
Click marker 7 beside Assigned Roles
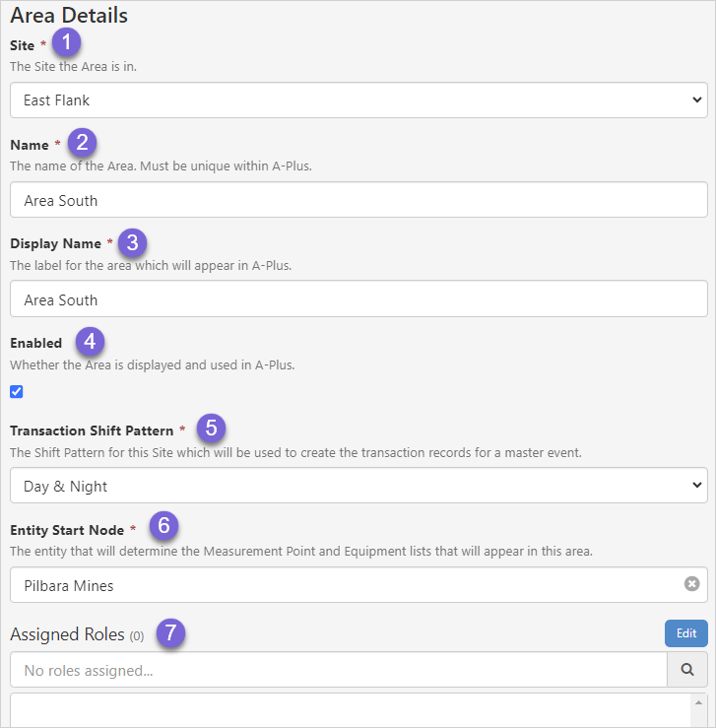click(171, 633)
